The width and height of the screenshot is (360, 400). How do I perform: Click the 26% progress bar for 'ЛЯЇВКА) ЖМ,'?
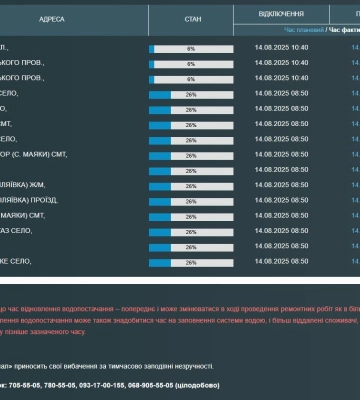point(191,186)
